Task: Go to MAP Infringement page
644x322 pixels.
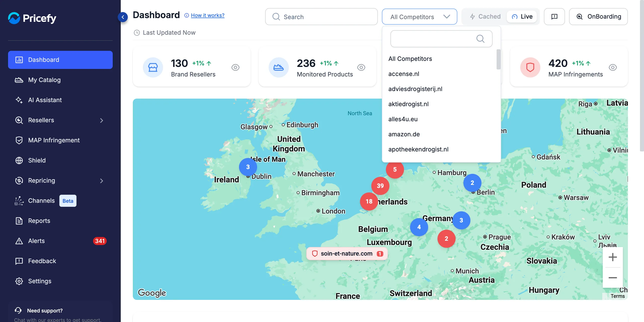Action: pyautogui.click(x=60, y=140)
